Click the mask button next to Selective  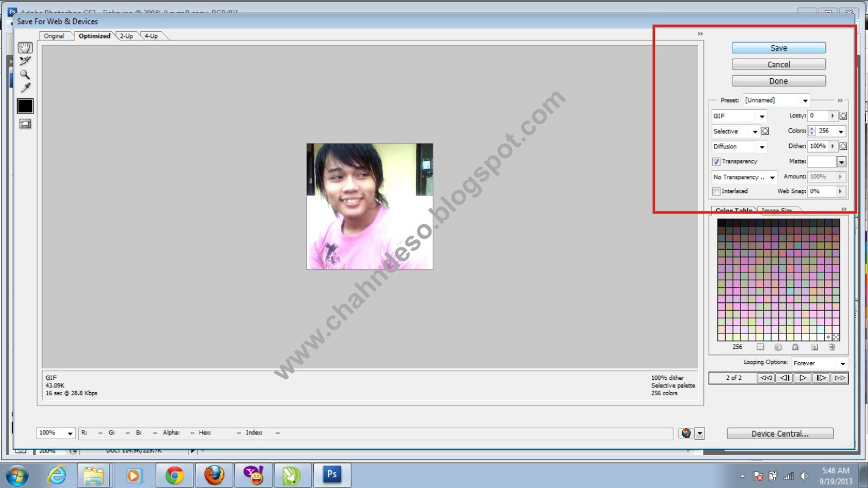(765, 131)
